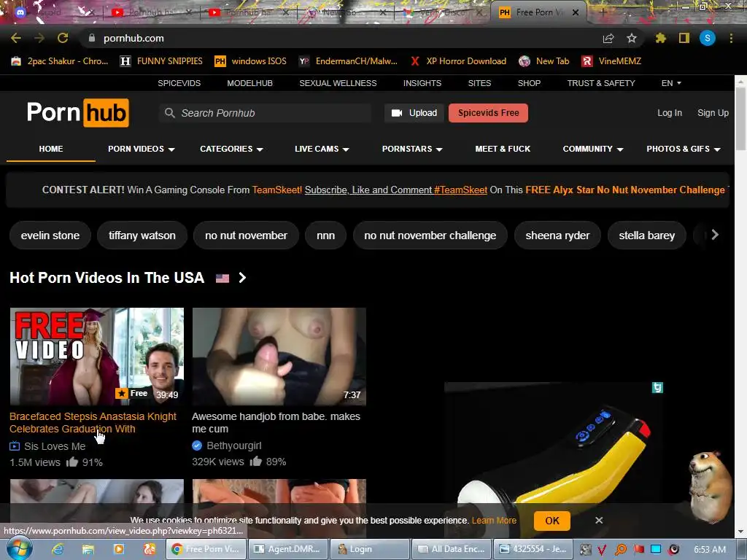This screenshot has height=560, width=747.
Task: Open Windows Explorer folder on taskbar
Action: [x=88, y=549]
